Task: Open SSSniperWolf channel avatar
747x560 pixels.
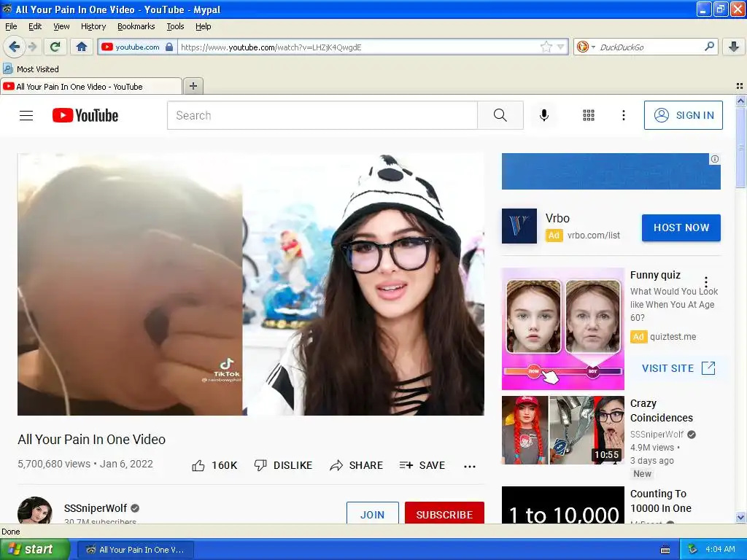Action: [x=35, y=510]
